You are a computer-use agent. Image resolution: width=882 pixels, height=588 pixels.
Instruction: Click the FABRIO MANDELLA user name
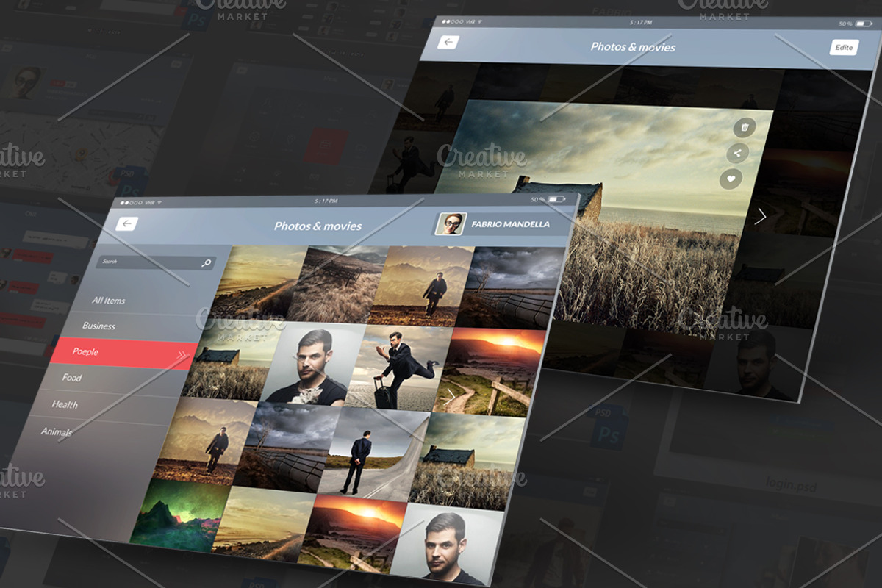510,224
